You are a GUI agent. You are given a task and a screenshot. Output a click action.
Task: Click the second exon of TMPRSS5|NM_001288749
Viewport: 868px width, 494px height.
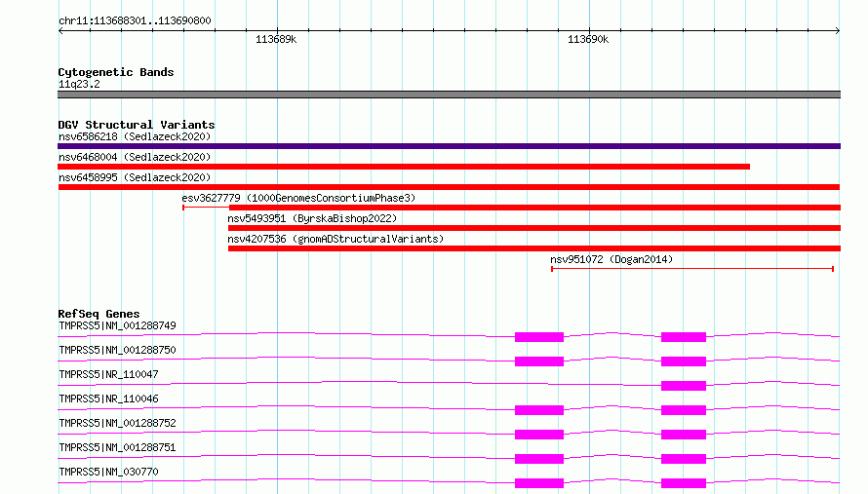pyautogui.click(x=684, y=337)
